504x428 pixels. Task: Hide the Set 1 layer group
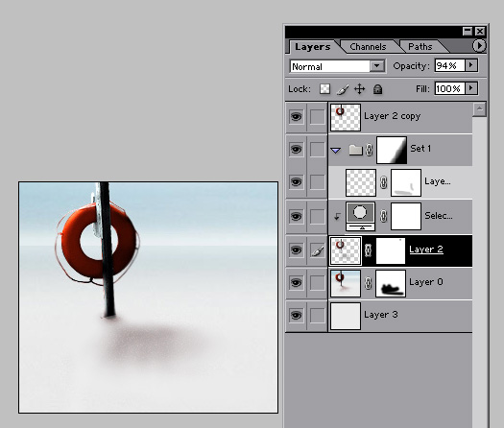point(296,150)
